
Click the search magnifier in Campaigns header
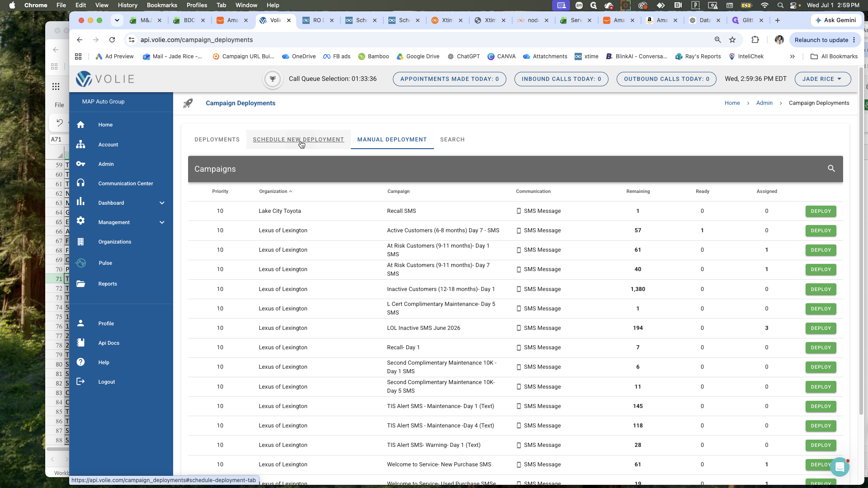tap(831, 169)
